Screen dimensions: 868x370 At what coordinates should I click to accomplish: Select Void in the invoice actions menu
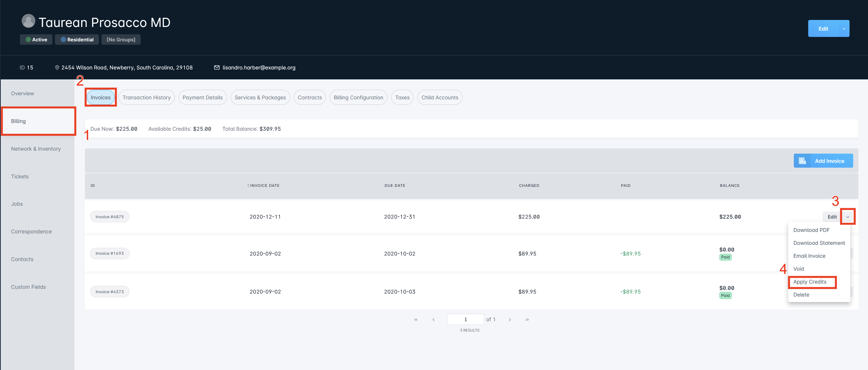[x=799, y=268]
